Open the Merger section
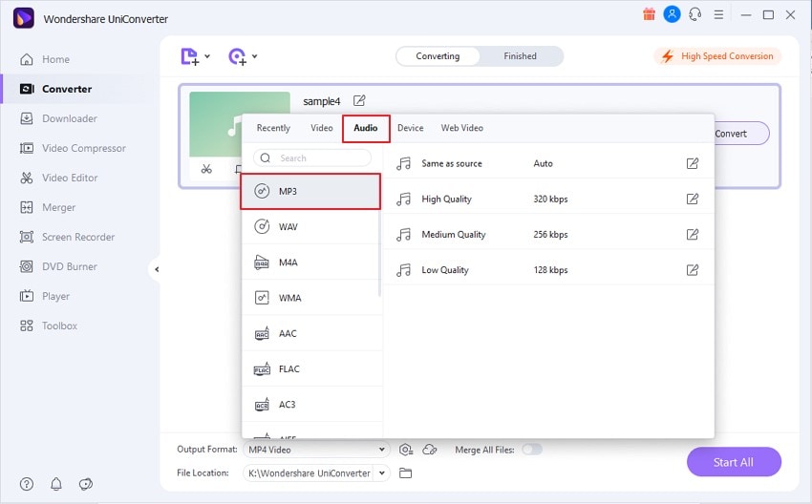Screen dimensions: 812x504 point(47,207)
